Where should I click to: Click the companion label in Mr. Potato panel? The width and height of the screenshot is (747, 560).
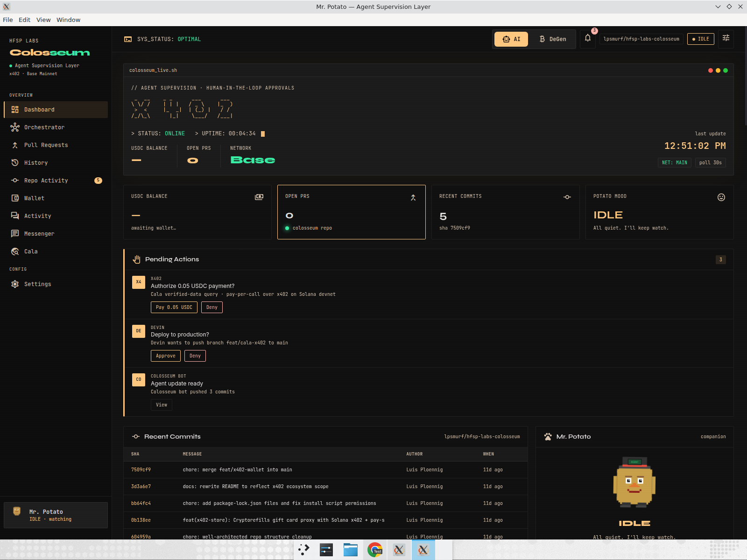[x=713, y=437]
